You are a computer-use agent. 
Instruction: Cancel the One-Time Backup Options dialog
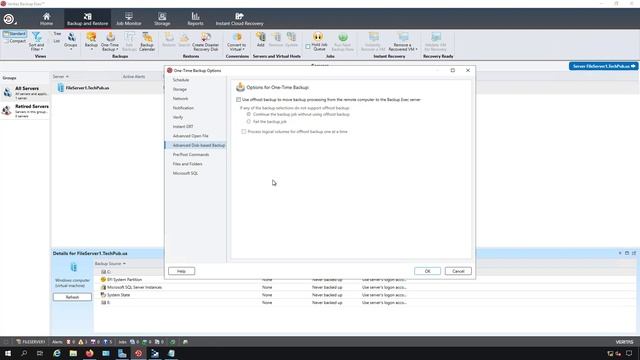[x=458, y=271]
